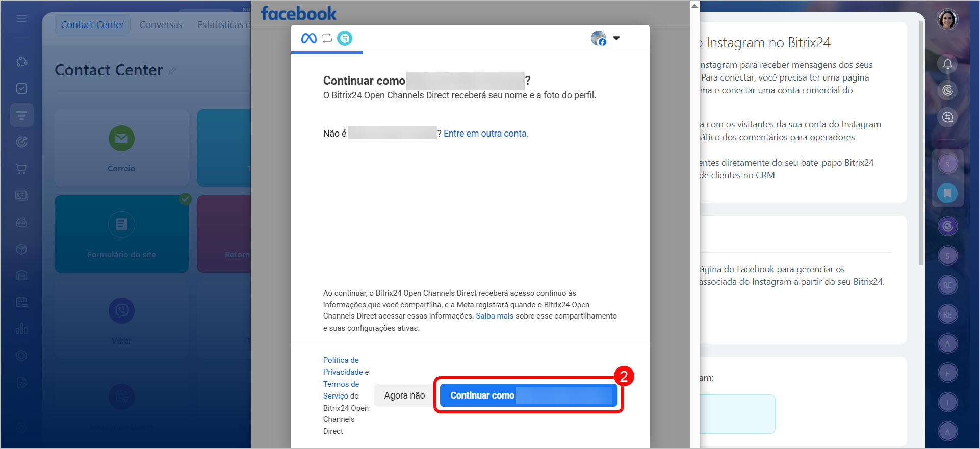Open the warehouse icon in sidebar
The width and height of the screenshot is (980, 449).
pos(21,275)
